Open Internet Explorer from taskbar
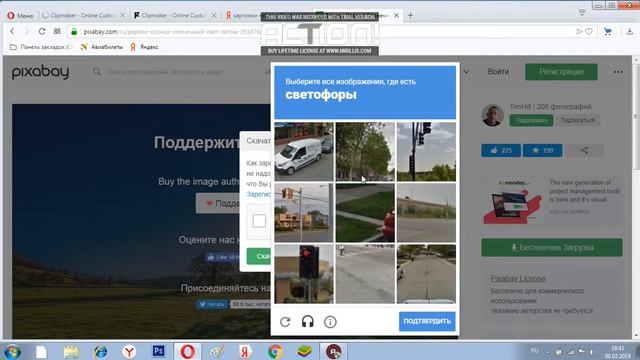This screenshot has height=360, width=640. (x=100, y=351)
